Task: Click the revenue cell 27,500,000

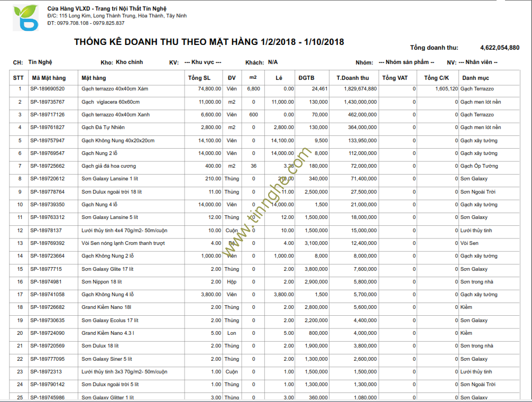Action: pyautogui.click(x=364, y=191)
